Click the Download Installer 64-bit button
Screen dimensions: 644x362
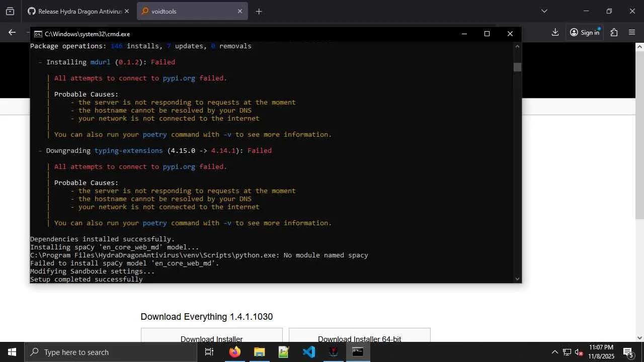coord(360,335)
